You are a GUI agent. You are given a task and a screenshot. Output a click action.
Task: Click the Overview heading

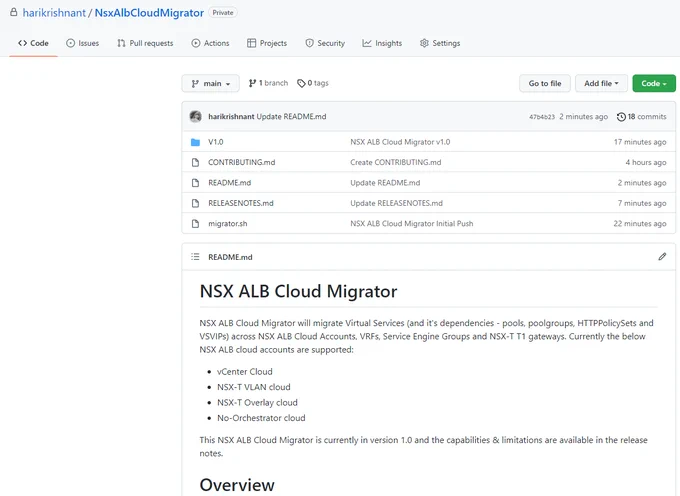[237, 485]
